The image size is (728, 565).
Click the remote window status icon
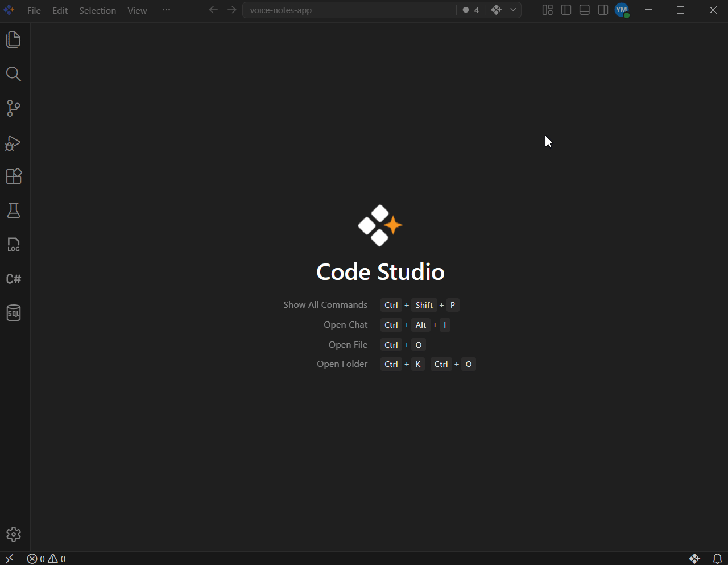(10, 559)
